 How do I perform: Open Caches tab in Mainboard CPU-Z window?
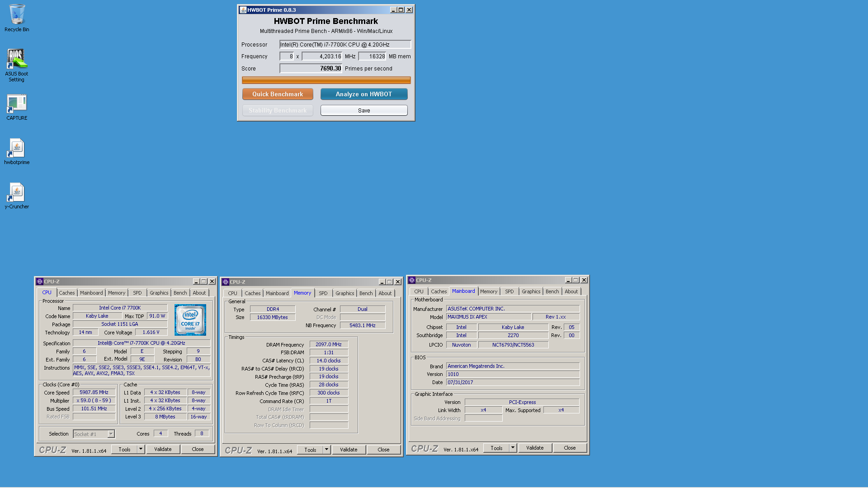pyautogui.click(x=439, y=291)
